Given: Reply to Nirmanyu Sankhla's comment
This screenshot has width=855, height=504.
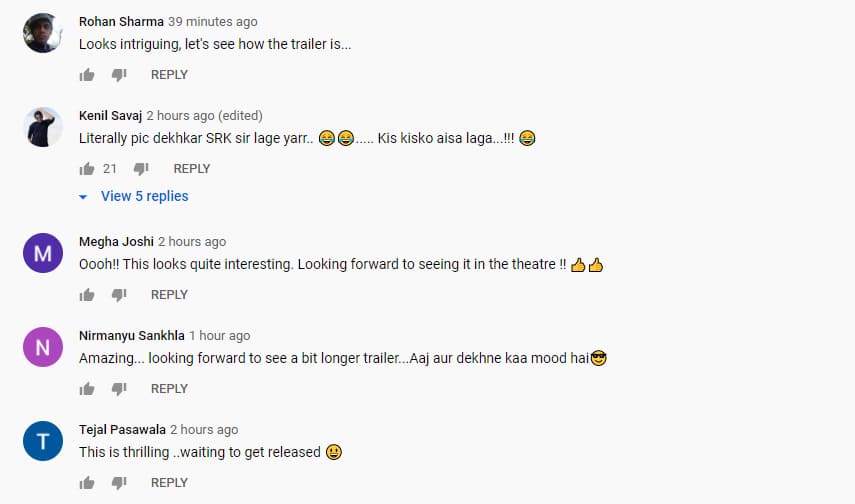Looking at the screenshot, I should [169, 389].
